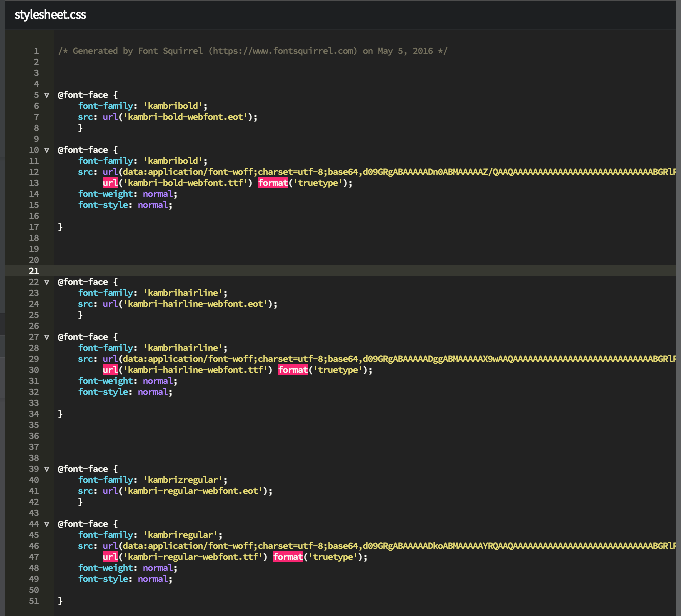Click the highlighted url token on line 13
Image resolution: width=681 pixels, height=616 pixels.
coord(110,183)
